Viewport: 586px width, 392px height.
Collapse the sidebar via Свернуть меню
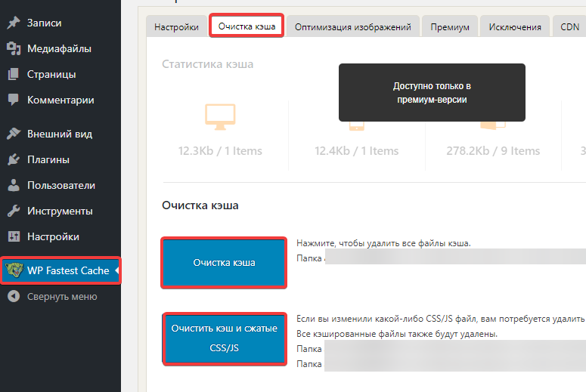coord(60,296)
